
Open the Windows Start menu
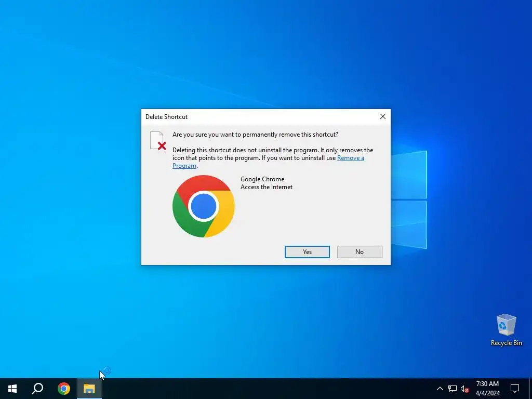click(12, 389)
